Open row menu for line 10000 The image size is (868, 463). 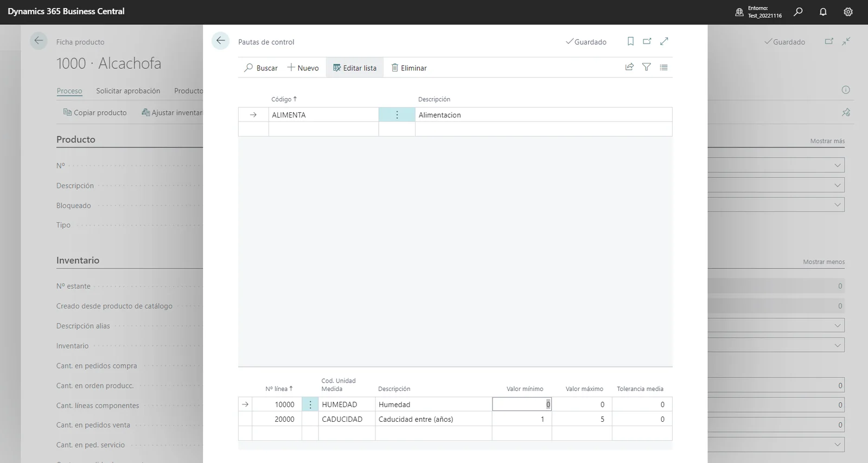click(310, 404)
